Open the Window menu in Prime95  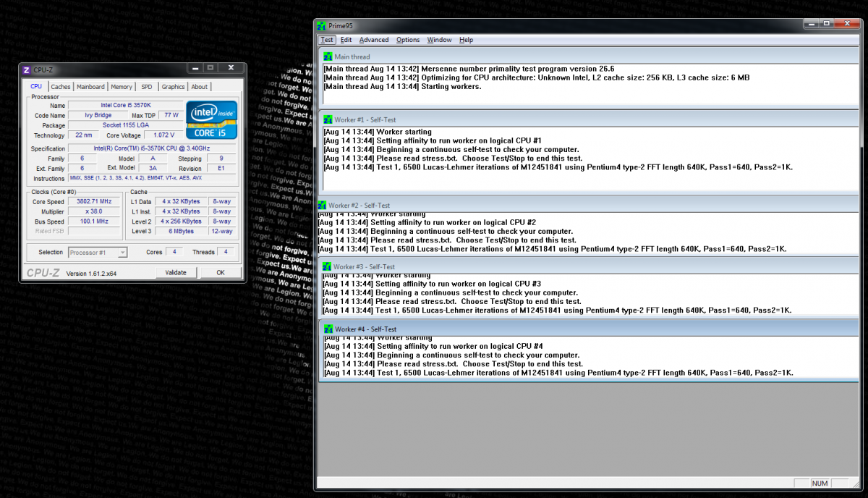pyautogui.click(x=439, y=40)
